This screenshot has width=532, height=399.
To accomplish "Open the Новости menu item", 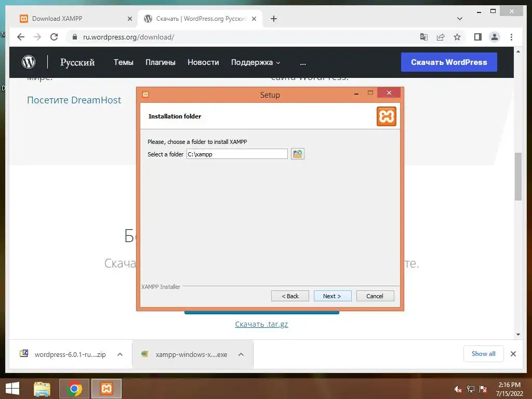I will 203,62.
